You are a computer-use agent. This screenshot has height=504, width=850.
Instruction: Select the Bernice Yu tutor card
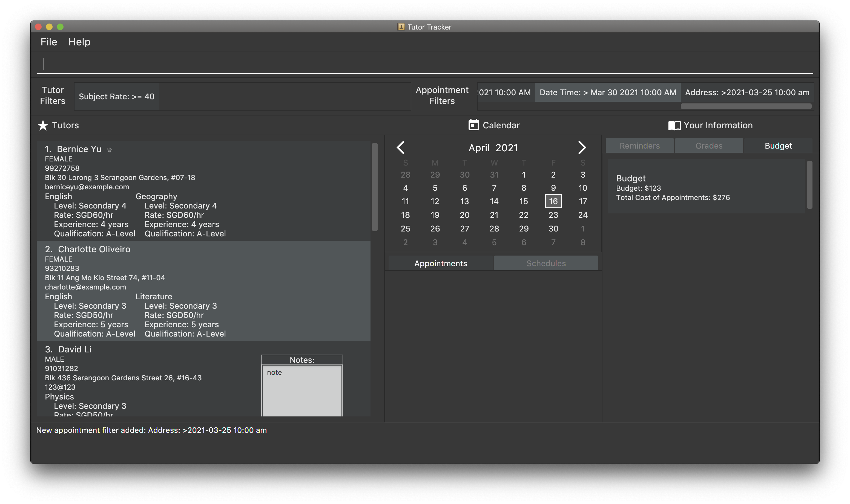pyautogui.click(x=203, y=190)
